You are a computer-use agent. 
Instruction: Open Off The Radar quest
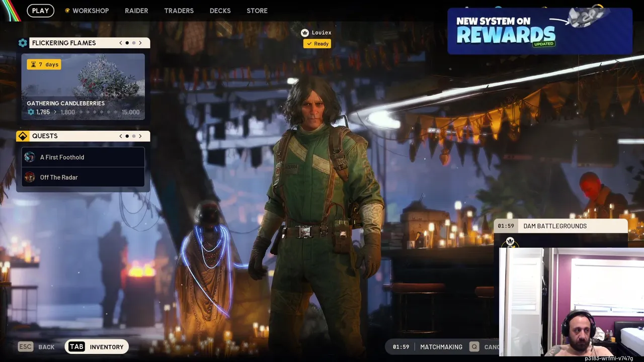(83, 177)
